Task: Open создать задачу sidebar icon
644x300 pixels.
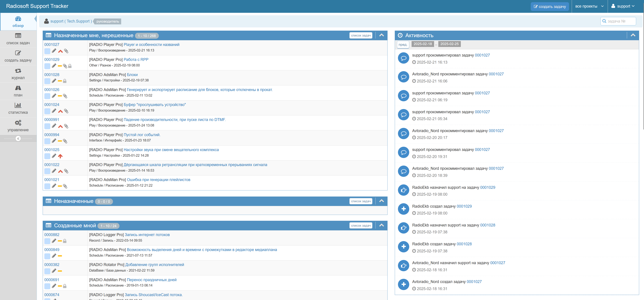Action: [x=18, y=53]
